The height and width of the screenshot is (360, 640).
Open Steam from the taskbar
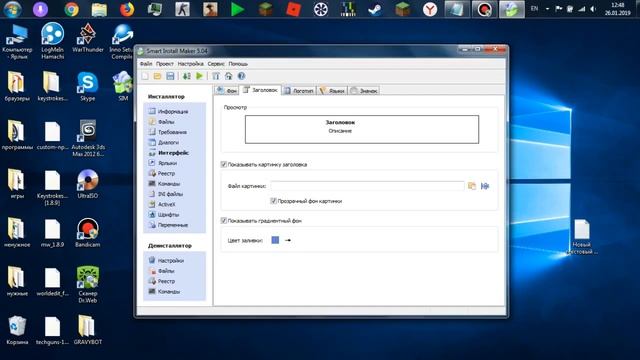coord(375,9)
